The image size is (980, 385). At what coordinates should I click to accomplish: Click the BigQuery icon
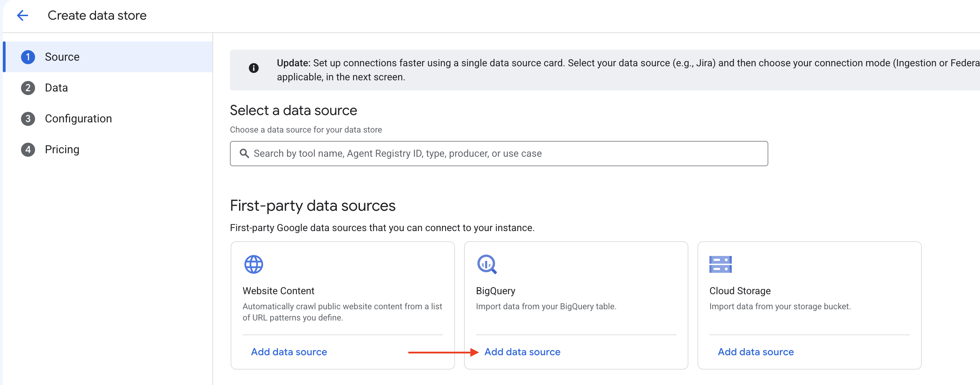click(487, 264)
